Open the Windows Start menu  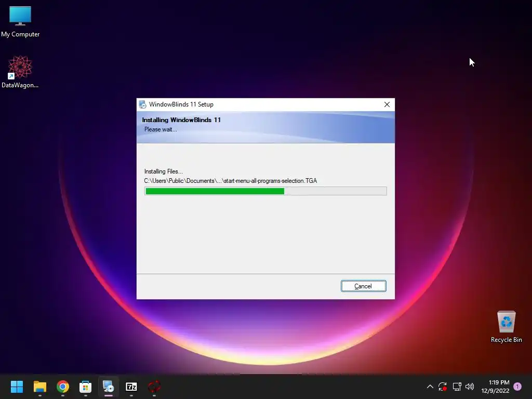(x=17, y=387)
